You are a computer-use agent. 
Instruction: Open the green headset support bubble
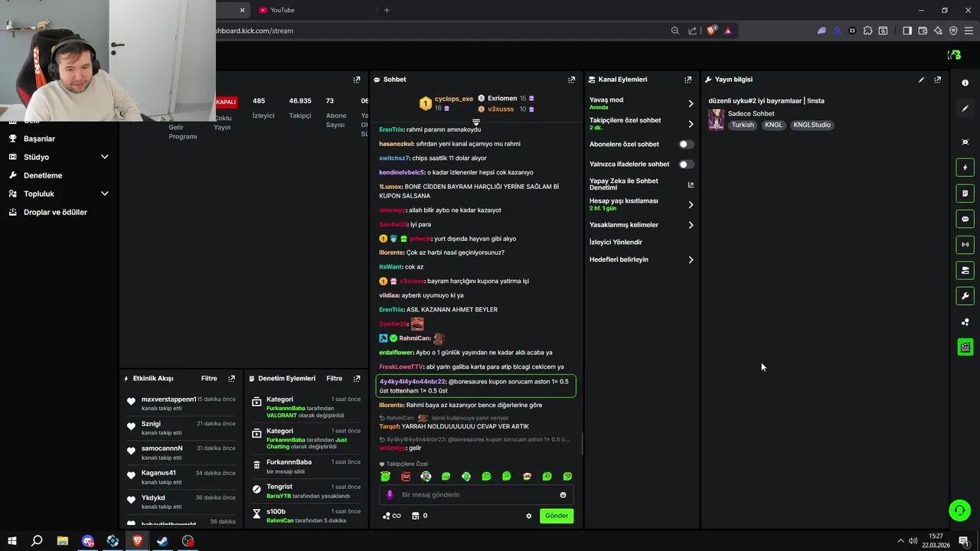click(x=959, y=510)
